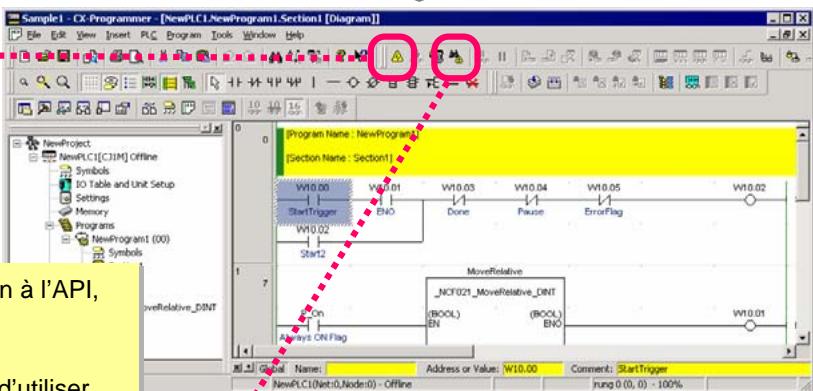Screen dimensions: 813x391
Task: Open the Program menu
Action: [183, 35]
